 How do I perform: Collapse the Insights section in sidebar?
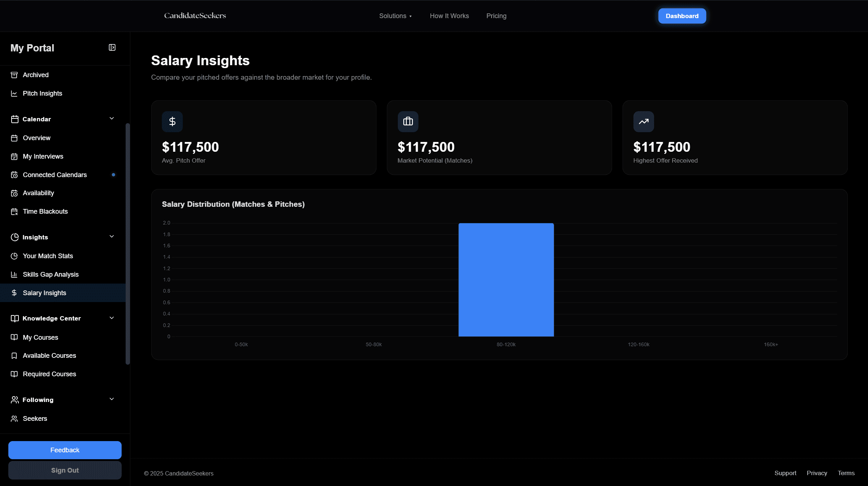click(111, 236)
